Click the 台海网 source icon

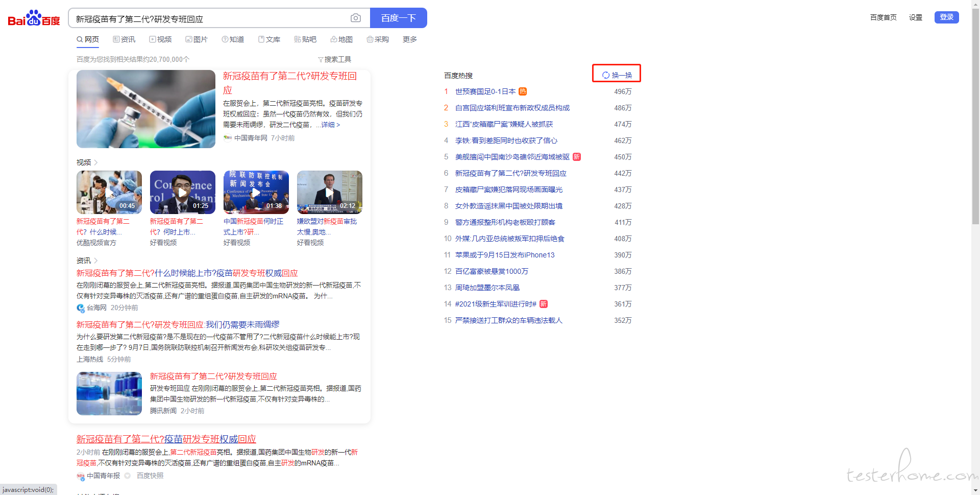[81, 308]
